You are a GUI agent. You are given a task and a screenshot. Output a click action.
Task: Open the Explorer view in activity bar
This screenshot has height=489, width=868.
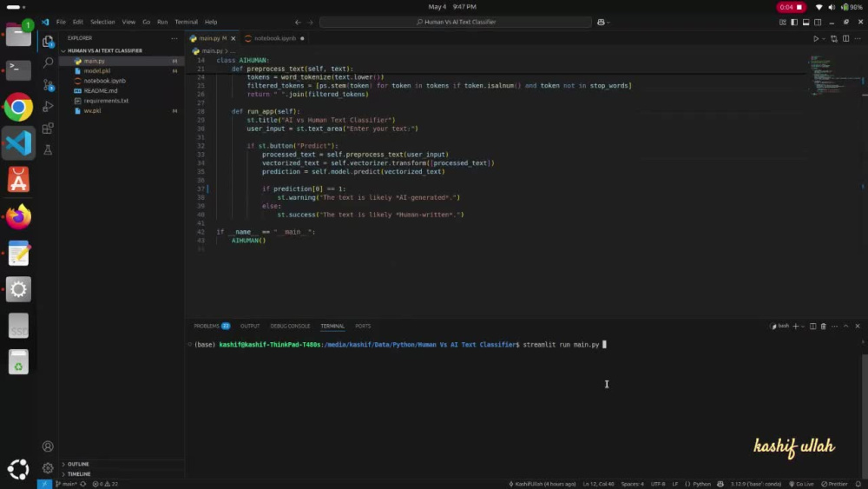(48, 41)
